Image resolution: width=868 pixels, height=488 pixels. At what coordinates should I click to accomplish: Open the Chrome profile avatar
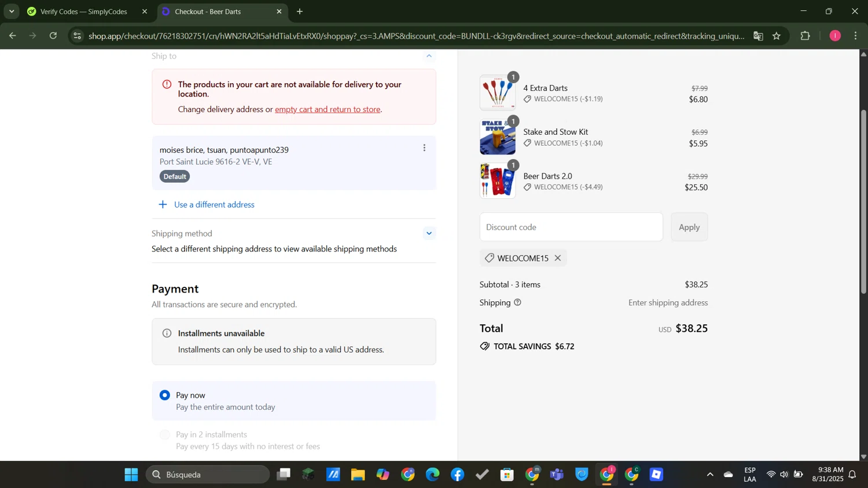pos(835,36)
